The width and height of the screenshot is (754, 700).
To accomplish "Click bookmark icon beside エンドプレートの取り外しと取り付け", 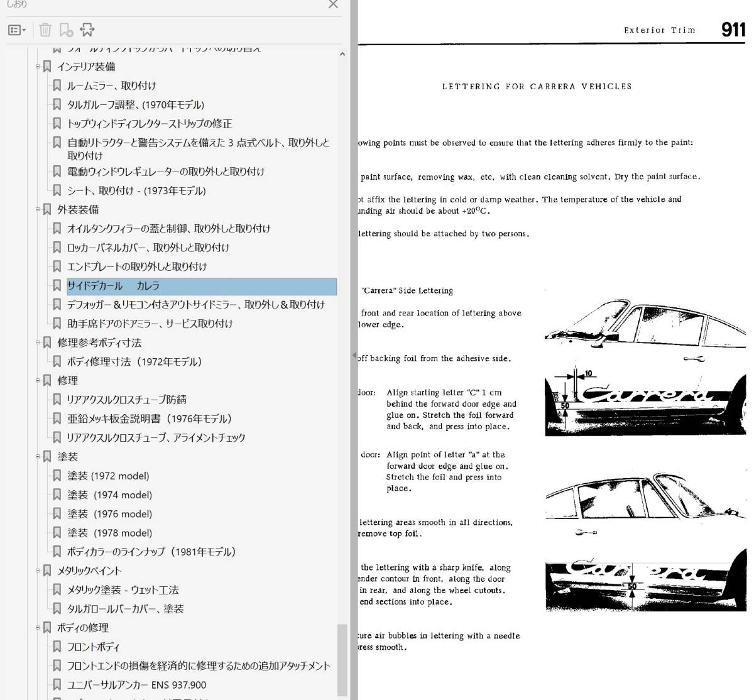I will pyautogui.click(x=57, y=266).
